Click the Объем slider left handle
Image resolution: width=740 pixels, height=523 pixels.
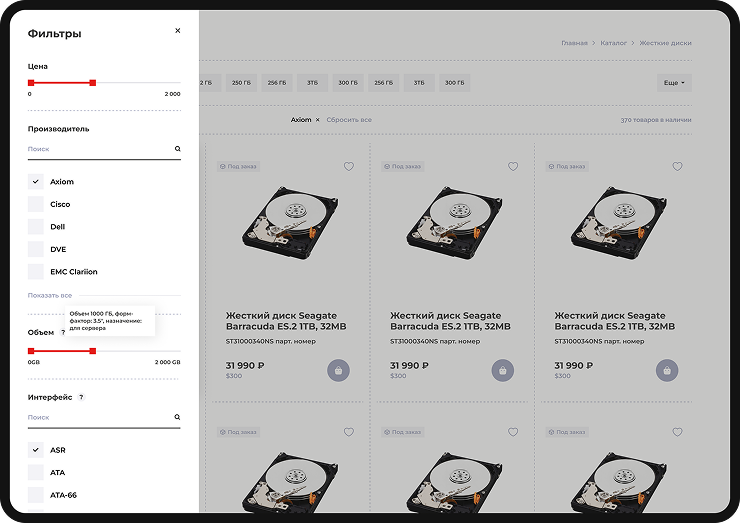click(31, 351)
